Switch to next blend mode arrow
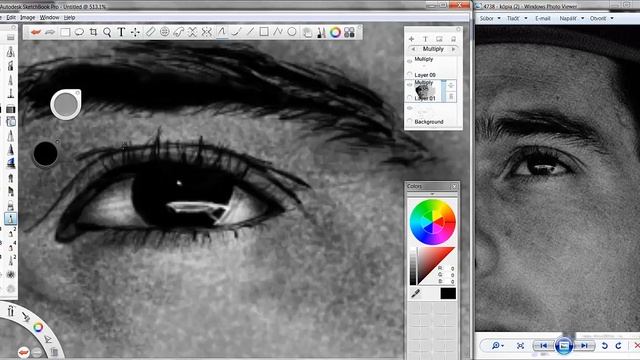Image resolution: width=640 pixels, height=360 pixels. click(453, 49)
